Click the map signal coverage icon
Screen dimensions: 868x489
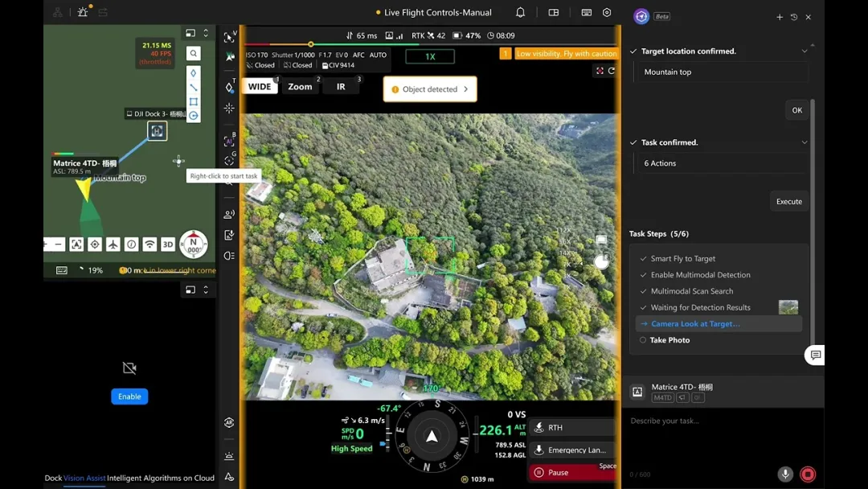pos(149,244)
